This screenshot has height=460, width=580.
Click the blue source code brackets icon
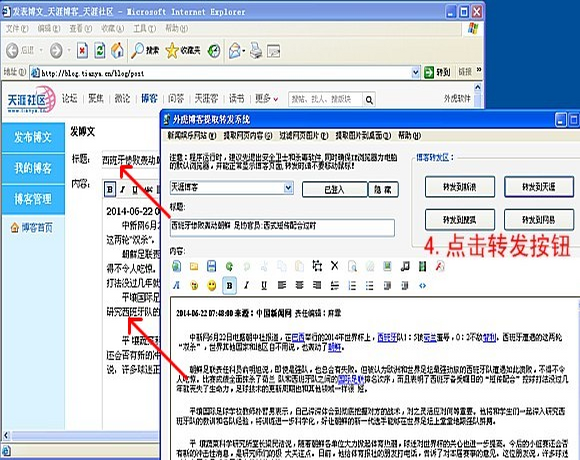pyautogui.click(x=422, y=285)
